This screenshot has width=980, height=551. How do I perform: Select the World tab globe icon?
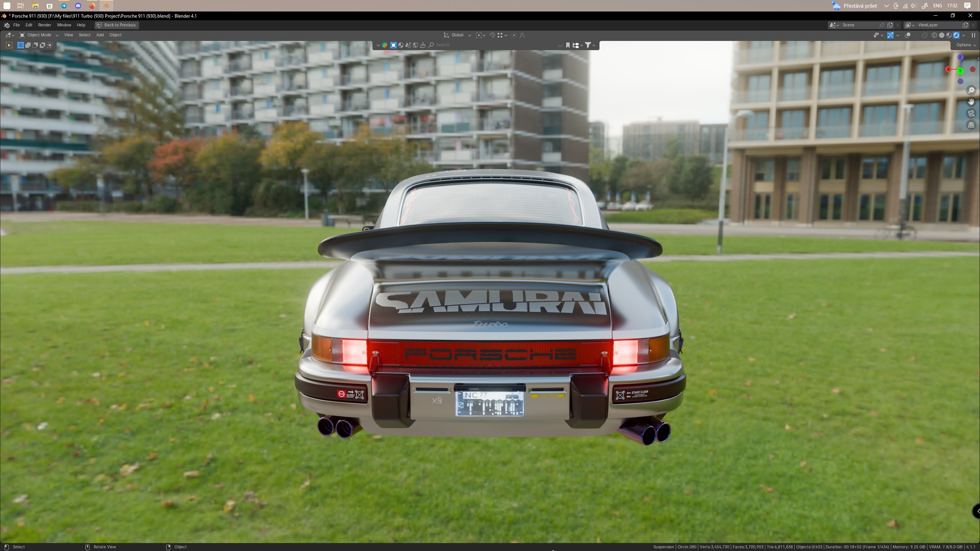415,45
